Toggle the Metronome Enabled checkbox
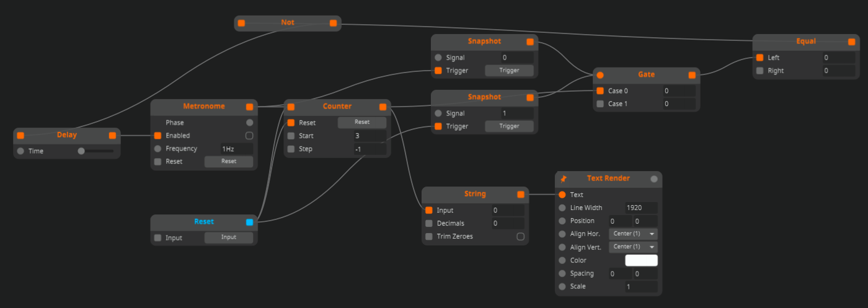 pos(249,136)
